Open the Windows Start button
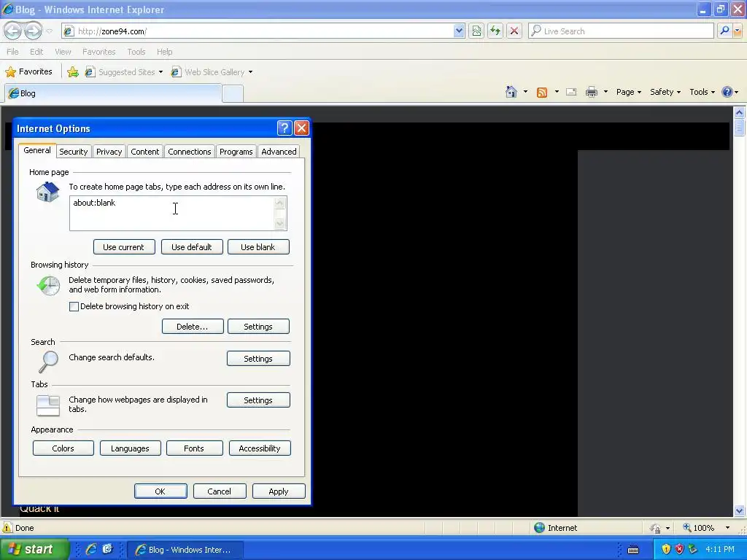 [35, 549]
